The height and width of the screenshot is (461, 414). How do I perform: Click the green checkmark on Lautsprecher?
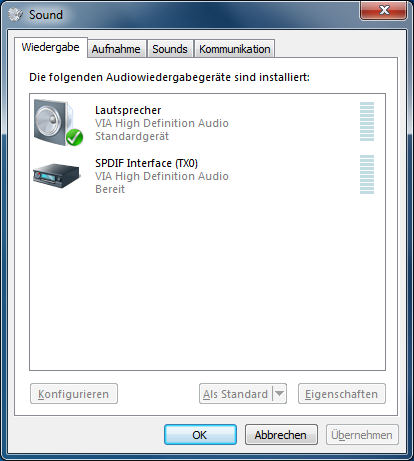74,137
